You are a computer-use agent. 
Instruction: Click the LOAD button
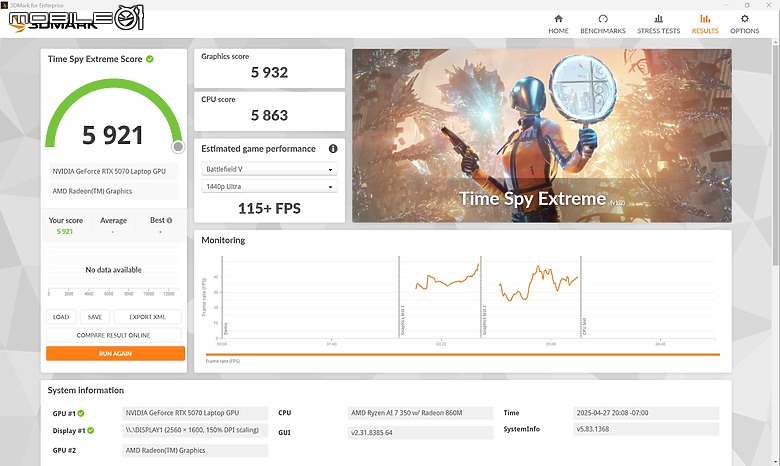(x=61, y=317)
